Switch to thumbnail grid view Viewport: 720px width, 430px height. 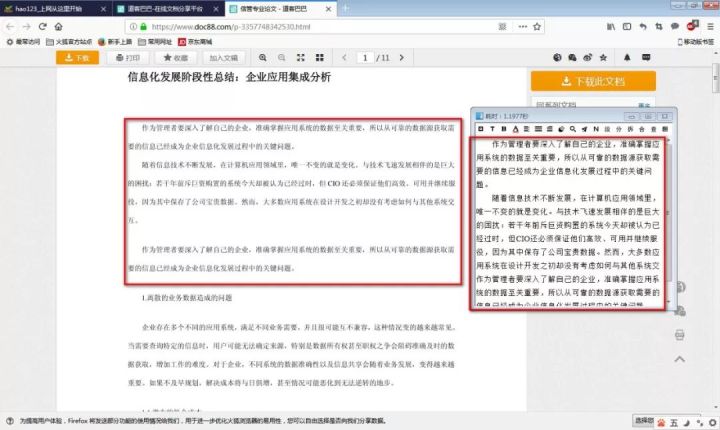point(320,57)
